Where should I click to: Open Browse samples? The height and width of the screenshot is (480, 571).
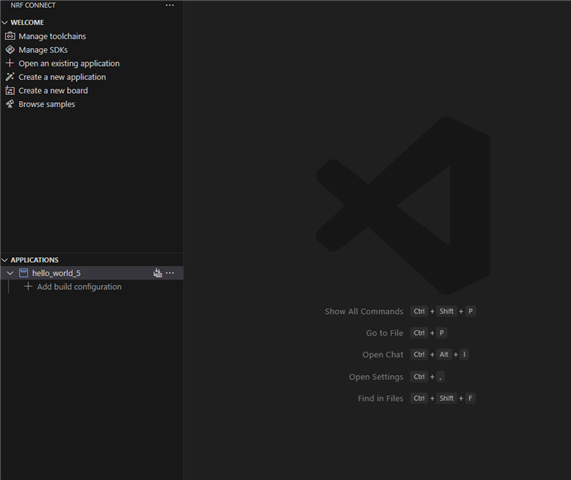(x=47, y=104)
